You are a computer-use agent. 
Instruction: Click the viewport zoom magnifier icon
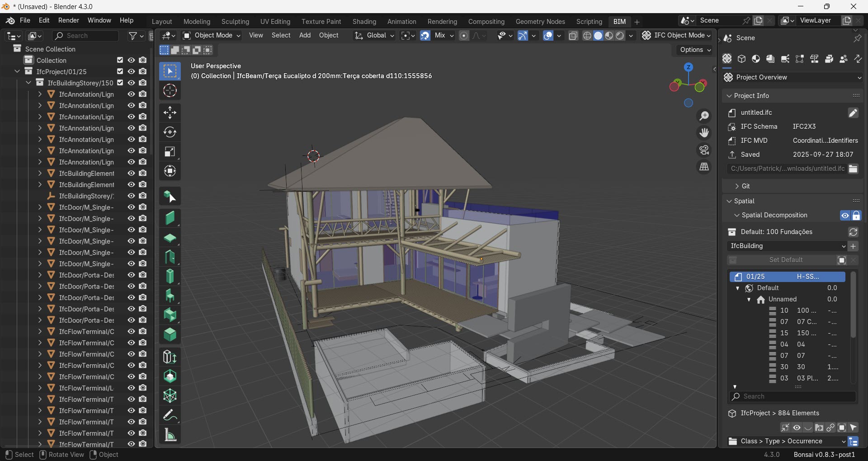704,116
